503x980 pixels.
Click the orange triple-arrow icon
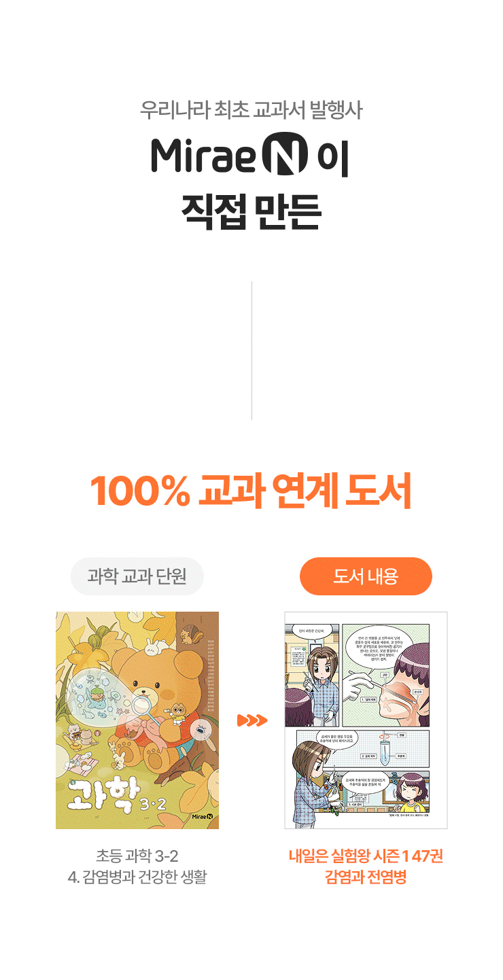point(252,720)
